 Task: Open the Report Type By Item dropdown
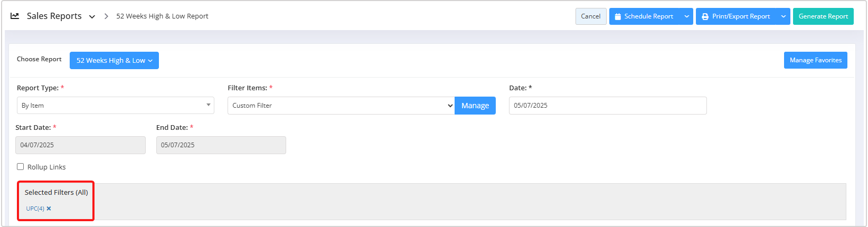click(115, 106)
